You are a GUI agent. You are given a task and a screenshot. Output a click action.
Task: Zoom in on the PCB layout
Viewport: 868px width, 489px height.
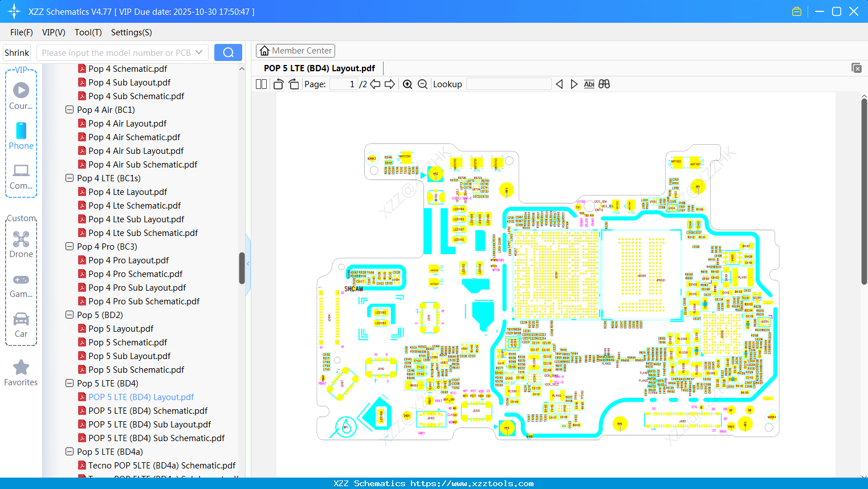(407, 84)
